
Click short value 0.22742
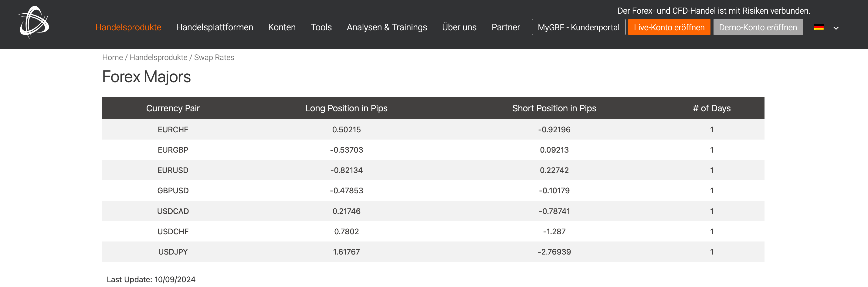click(554, 171)
